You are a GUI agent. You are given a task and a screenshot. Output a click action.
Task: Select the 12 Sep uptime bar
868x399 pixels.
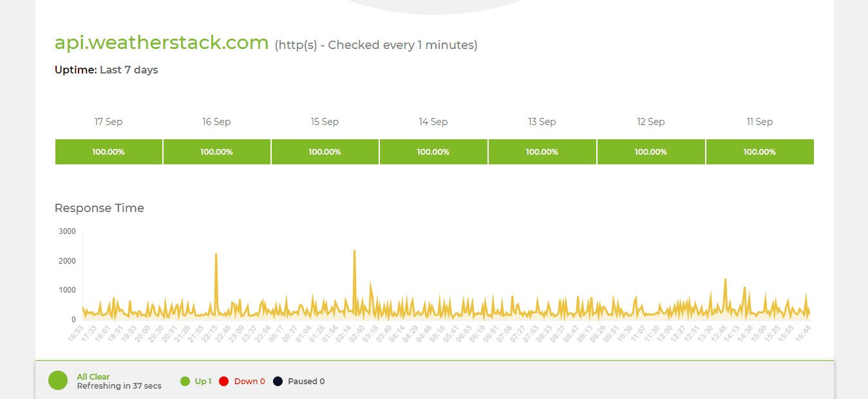(651, 152)
